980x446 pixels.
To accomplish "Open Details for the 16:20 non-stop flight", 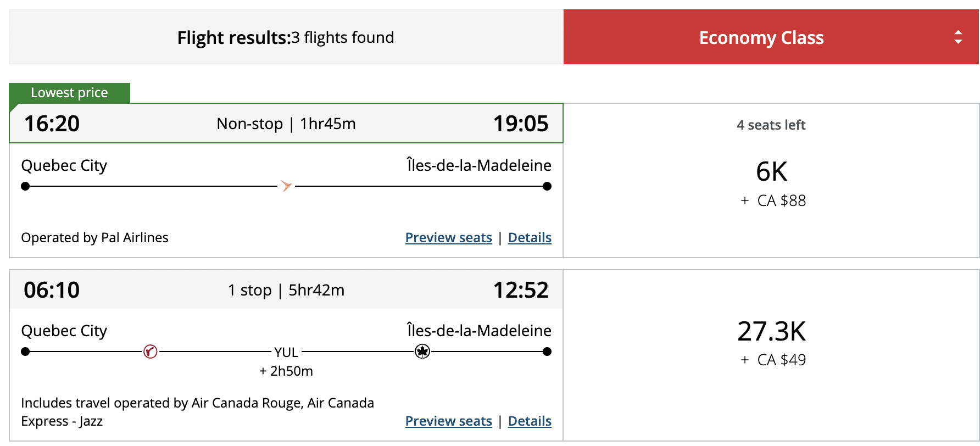I will pos(530,238).
